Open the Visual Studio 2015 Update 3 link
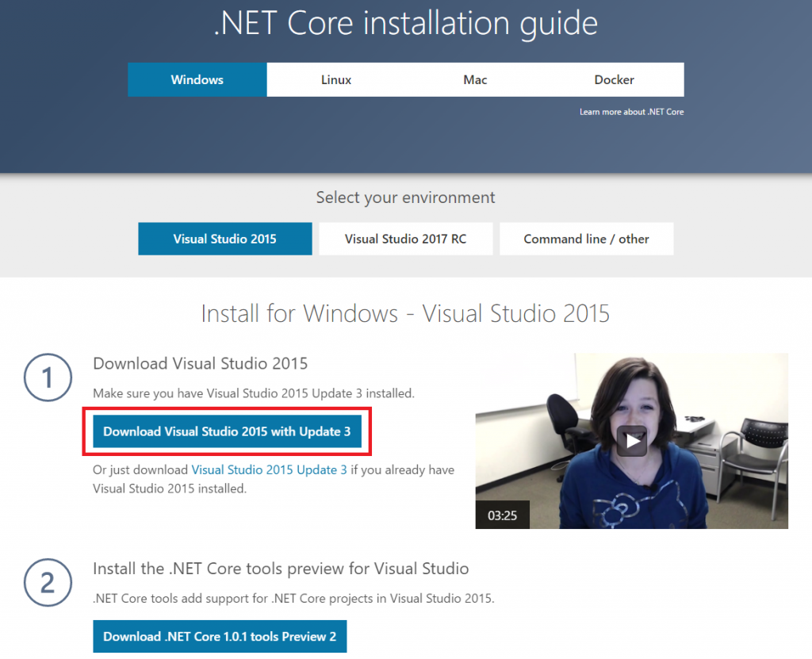The width and height of the screenshot is (812, 659). (270, 470)
